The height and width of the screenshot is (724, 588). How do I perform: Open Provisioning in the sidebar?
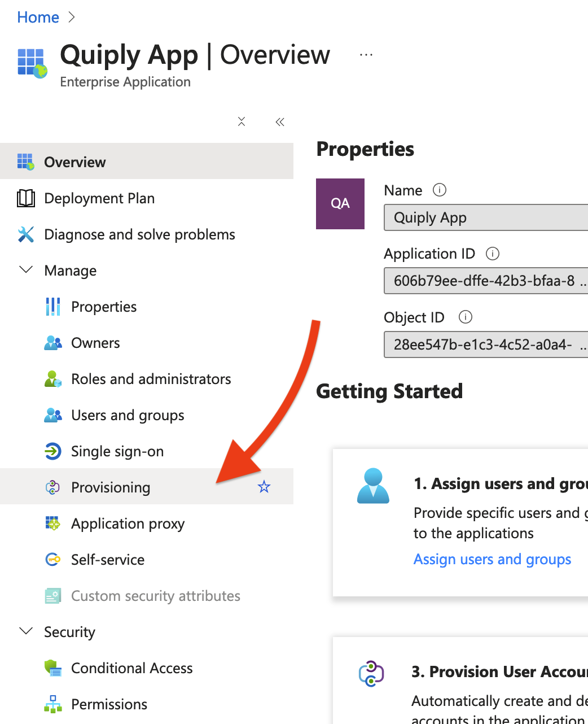point(147,486)
